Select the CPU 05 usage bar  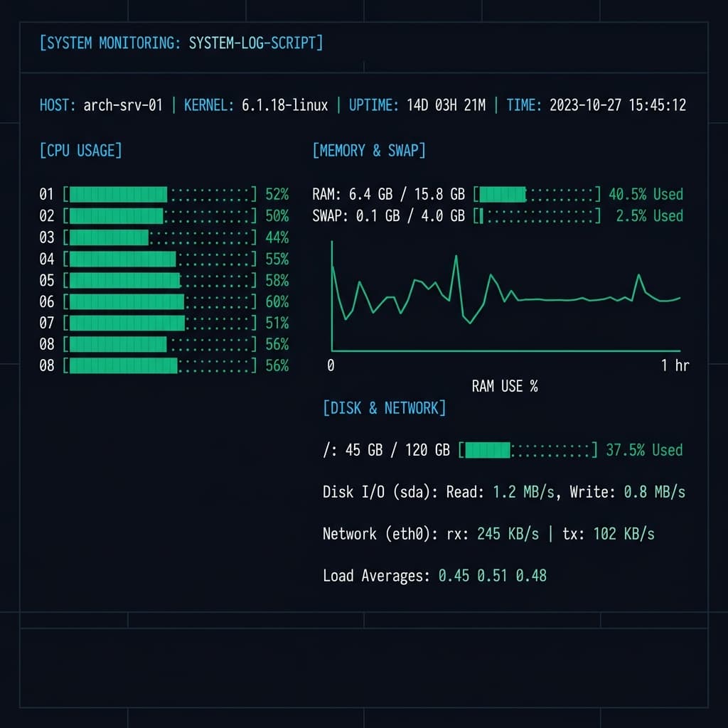160,280
